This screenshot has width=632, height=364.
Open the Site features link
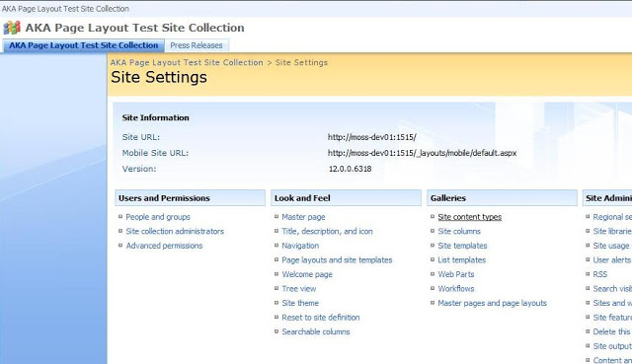[x=612, y=318]
